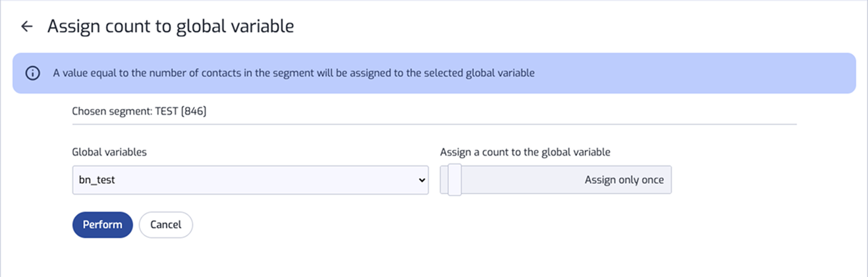The image size is (868, 277).
Task: Click 'Assign a count to the global variable' label
Action: coord(525,152)
